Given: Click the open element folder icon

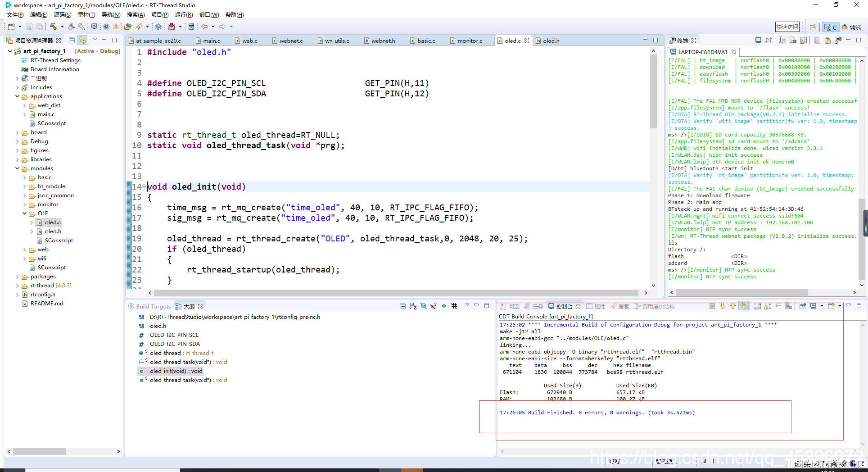Looking at the screenshot, I should click(x=128, y=27).
